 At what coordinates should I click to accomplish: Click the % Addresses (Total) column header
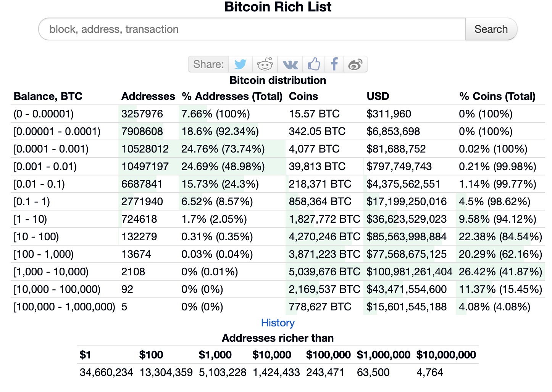[x=232, y=96]
